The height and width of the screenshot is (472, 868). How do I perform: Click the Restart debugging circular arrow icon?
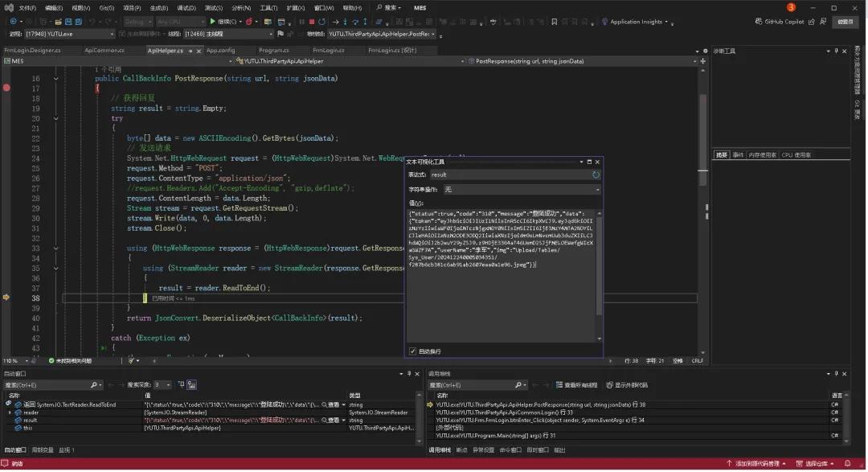(x=322, y=22)
